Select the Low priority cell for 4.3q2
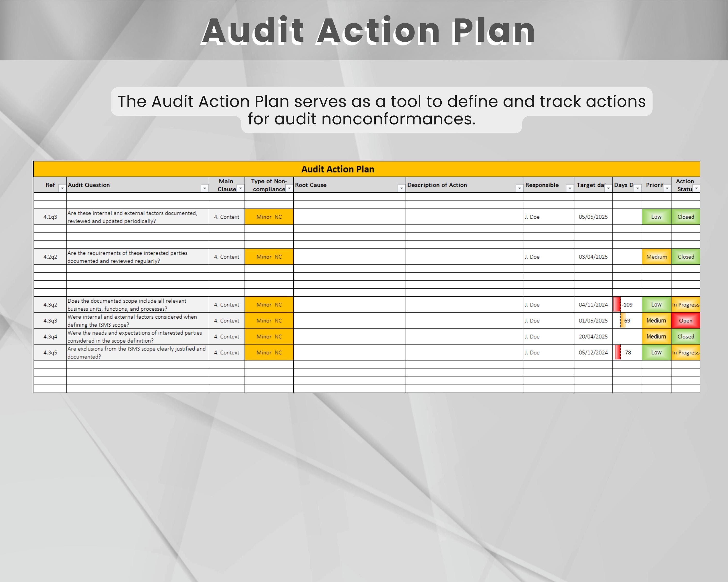The height and width of the screenshot is (582, 728). point(656,305)
